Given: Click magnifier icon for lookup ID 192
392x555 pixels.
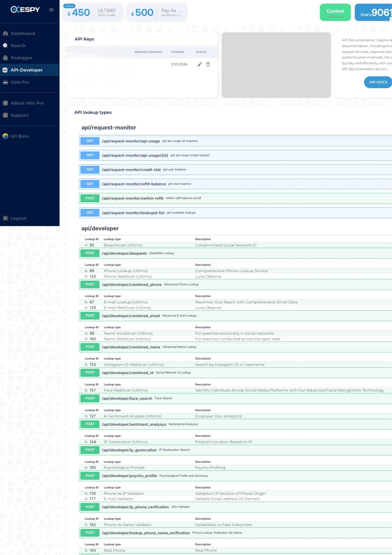Looking at the screenshot, I should 86,525.
